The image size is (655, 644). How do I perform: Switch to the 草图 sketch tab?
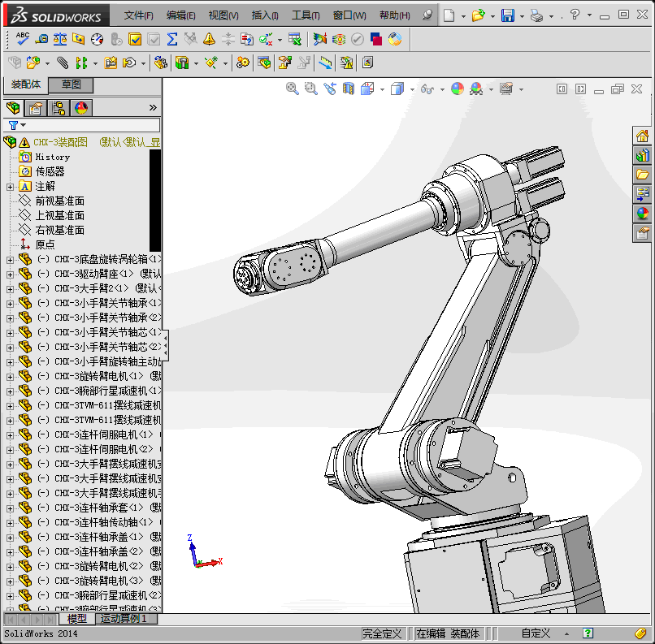[x=71, y=84]
